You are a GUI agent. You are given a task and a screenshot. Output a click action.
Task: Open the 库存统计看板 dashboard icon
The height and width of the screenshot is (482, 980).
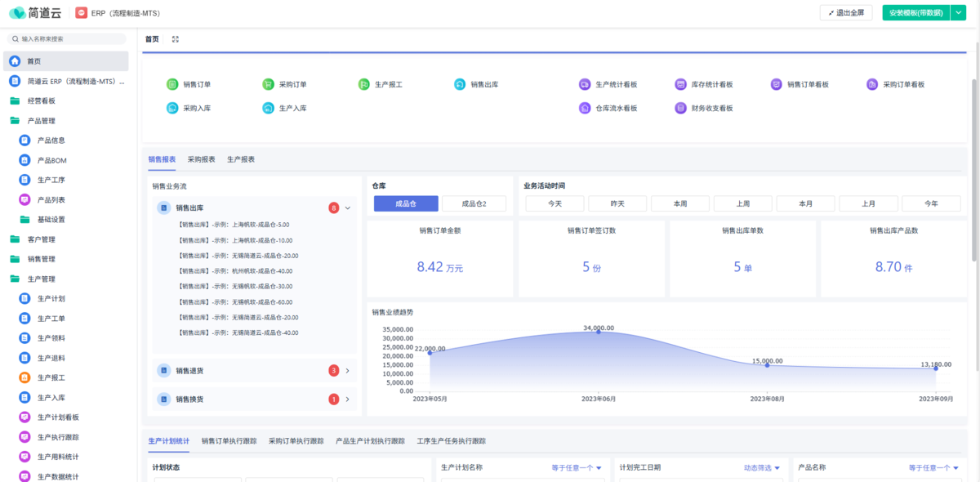(x=681, y=84)
